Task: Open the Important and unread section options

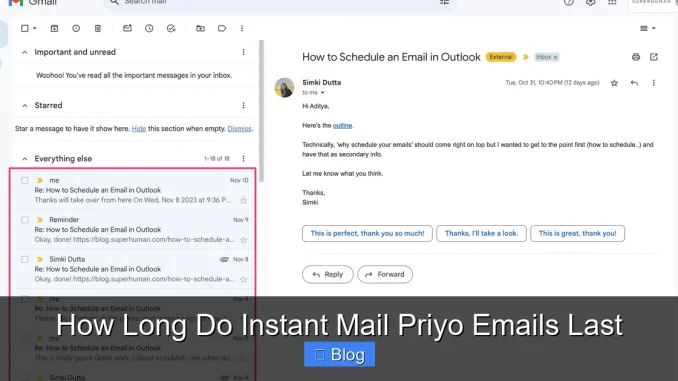Action: pos(243,52)
